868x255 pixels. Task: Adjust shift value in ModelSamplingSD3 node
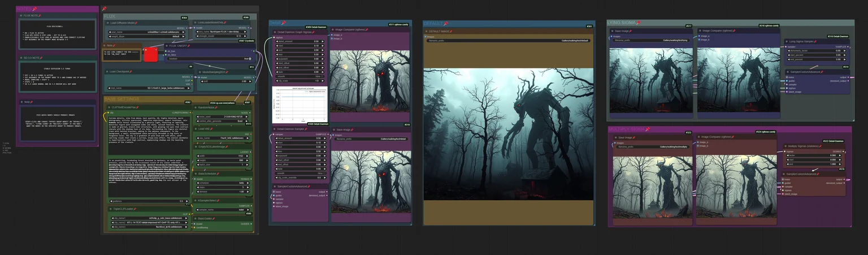(x=225, y=81)
